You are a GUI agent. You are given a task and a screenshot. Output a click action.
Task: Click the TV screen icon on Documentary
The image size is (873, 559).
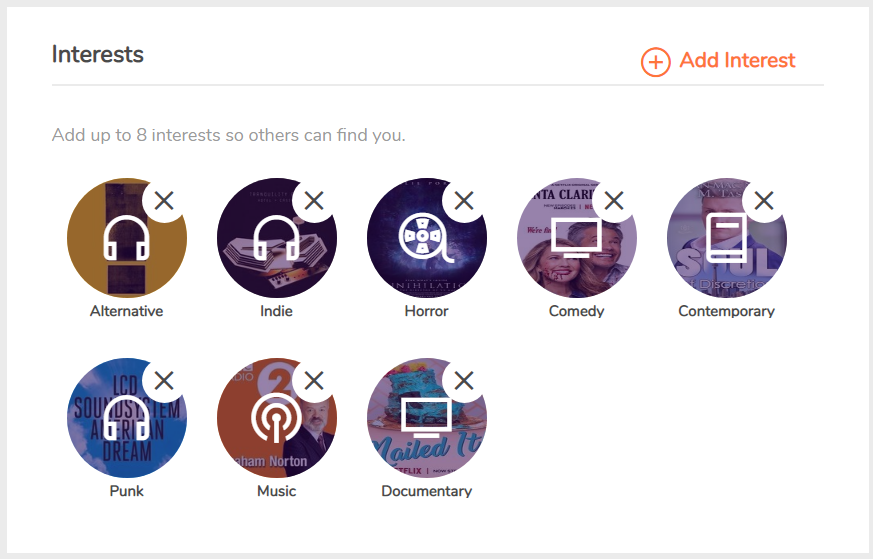click(x=427, y=418)
